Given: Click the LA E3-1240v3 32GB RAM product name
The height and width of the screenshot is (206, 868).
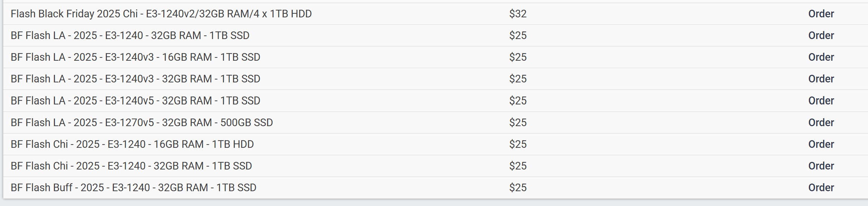Looking at the screenshot, I should pos(136,79).
